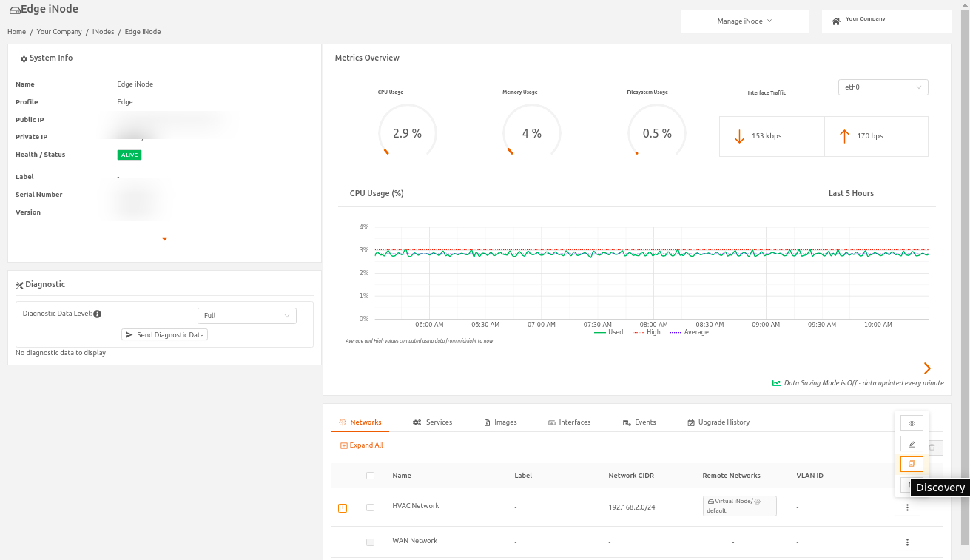Switch to the Services tab
This screenshot has width=970, height=560.
(432, 422)
